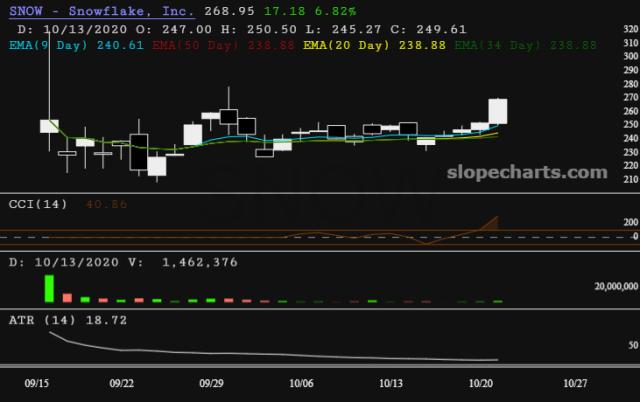
Task: Click the 10/27 date on the time axis
Action: [x=573, y=383]
